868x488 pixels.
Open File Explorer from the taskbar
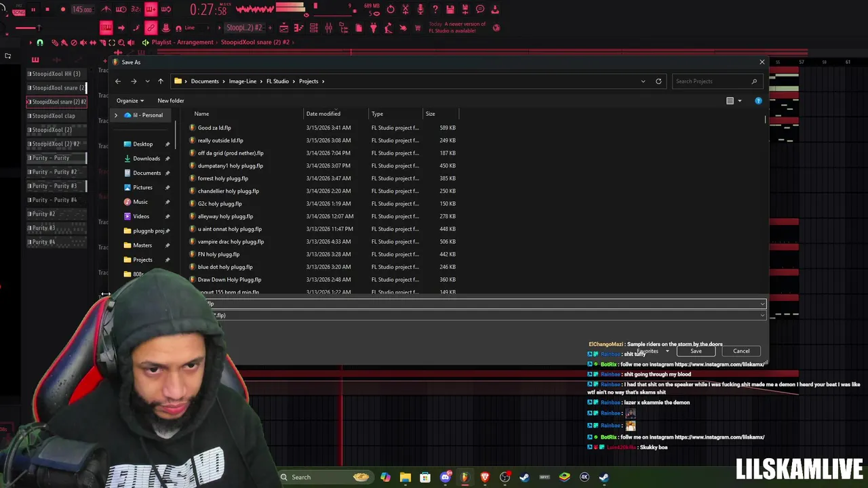[x=405, y=477]
